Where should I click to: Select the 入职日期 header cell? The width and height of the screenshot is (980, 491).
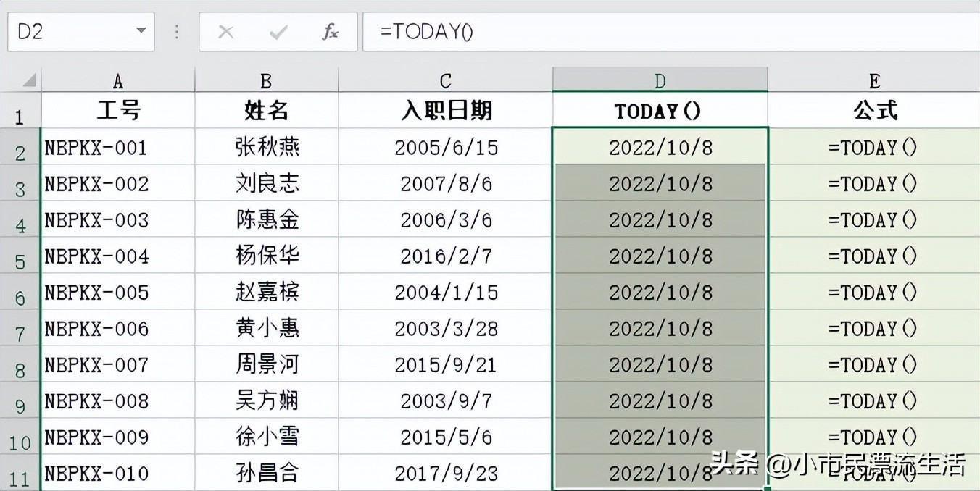[x=445, y=111]
